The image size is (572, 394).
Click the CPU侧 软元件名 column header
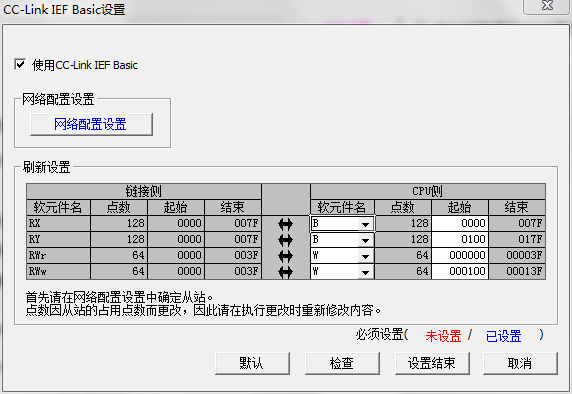(x=342, y=207)
